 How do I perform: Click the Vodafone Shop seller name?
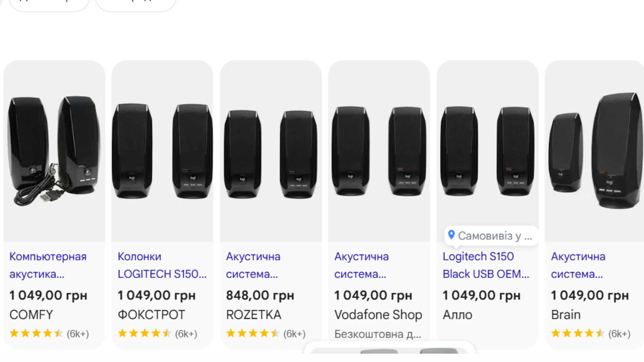point(378,315)
